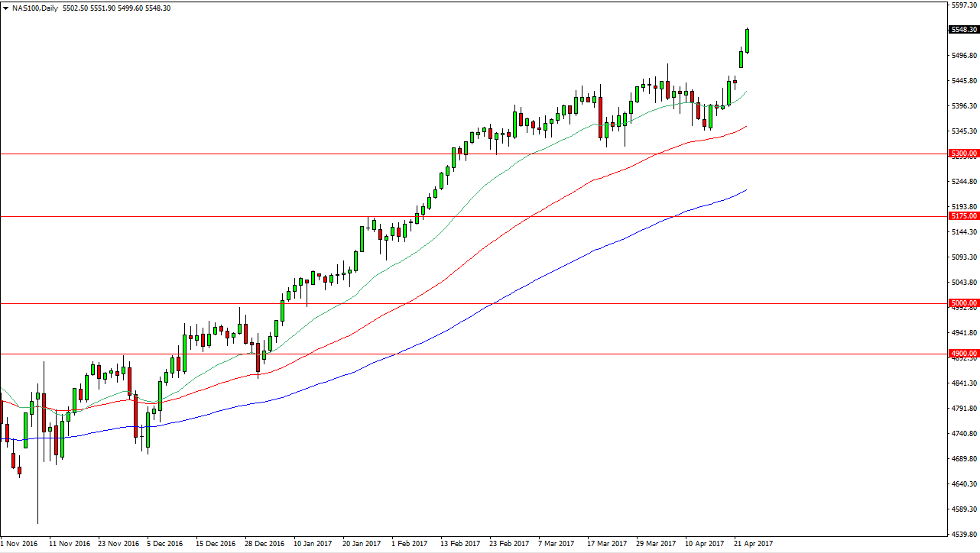Open the chart symbol dropdown arrow
The image size is (980, 553).
pos(6,8)
